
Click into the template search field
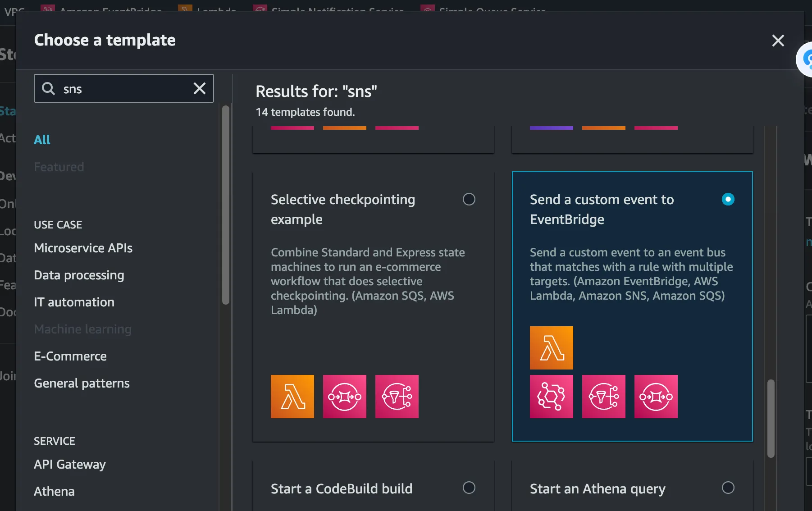click(x=123, y=88)
